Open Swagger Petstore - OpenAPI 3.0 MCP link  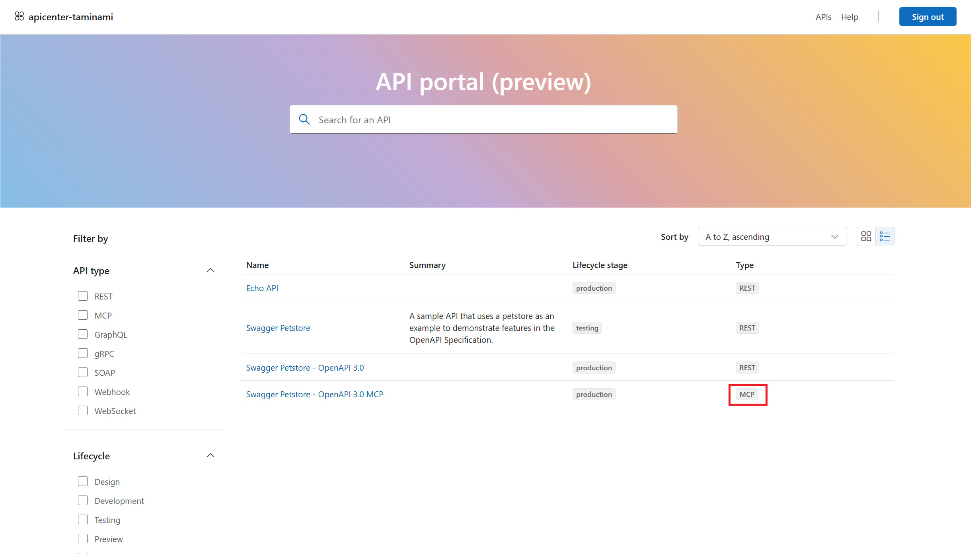(x=315, y=394)
